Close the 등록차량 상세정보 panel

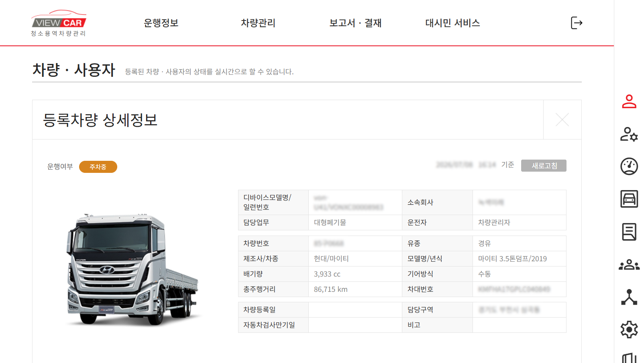coord(562,120)
